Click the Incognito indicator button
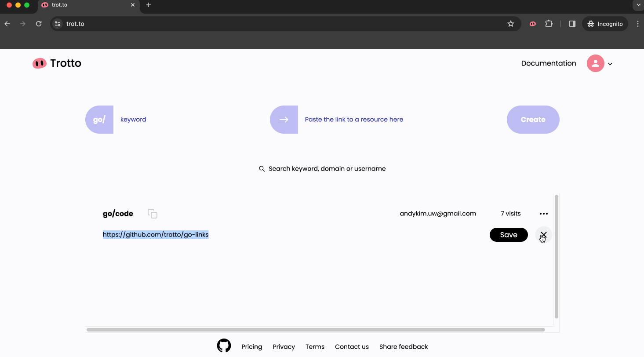Viewport: 644px width, 357px height. [605, 24]
